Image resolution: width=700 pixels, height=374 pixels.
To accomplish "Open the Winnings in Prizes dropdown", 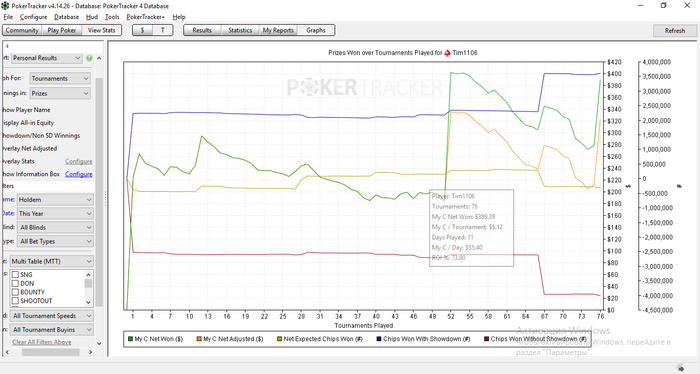I will (x=60, y=93).
